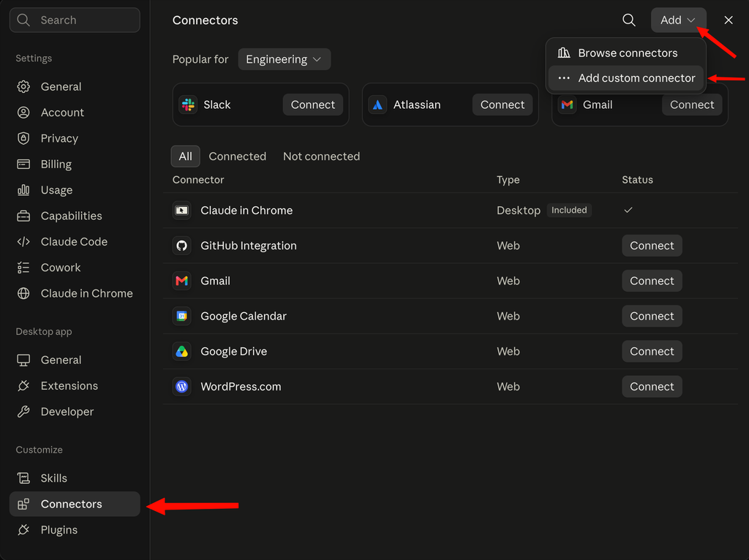This screenshot has width=749, height=560.
Task: Click the Slack logo icon
Action: click(188, 105)
